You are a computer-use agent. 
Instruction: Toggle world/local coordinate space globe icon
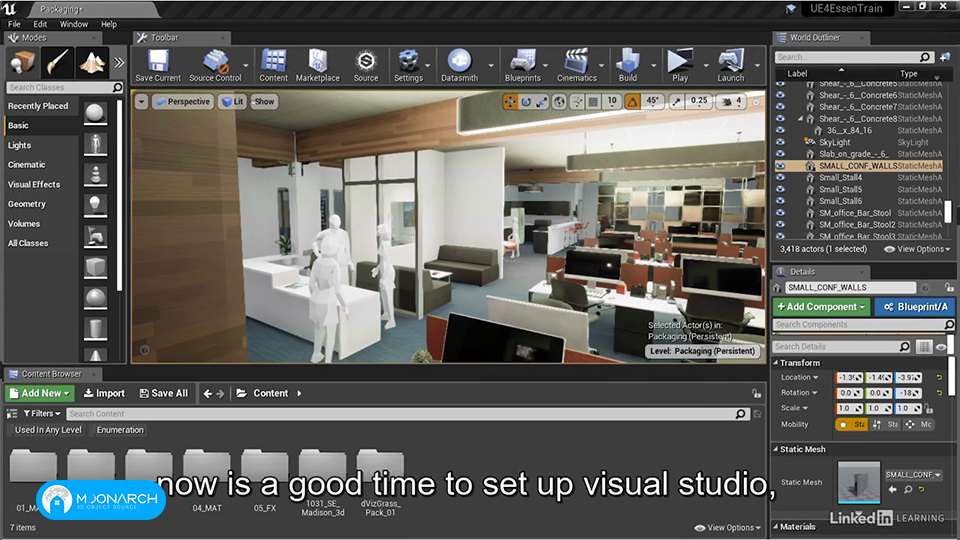click(559, 102)
